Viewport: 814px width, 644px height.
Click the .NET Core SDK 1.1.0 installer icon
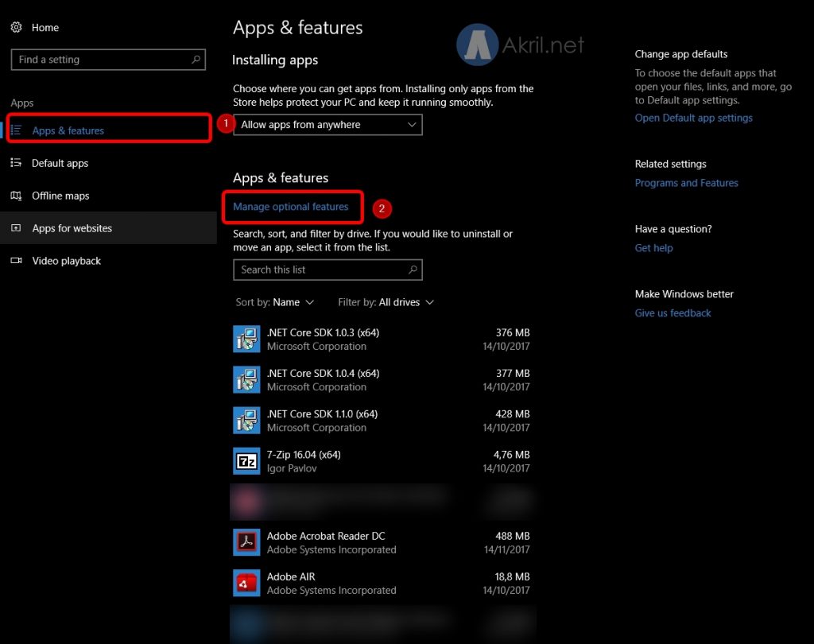coord(246,420)
